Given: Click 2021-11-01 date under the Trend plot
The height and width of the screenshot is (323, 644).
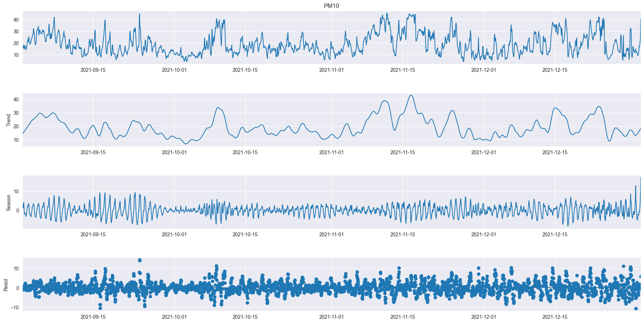Looking at the screenshot, I should click(331, 152).
